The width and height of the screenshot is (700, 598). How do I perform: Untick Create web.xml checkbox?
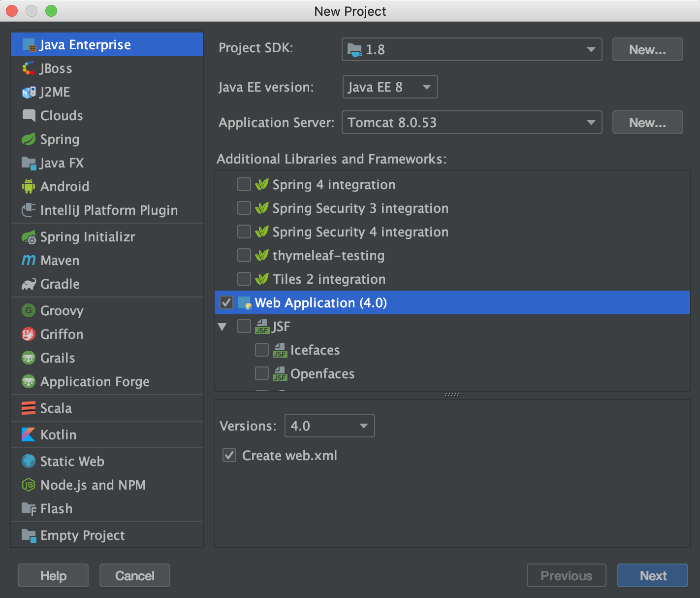pos(229,455)
